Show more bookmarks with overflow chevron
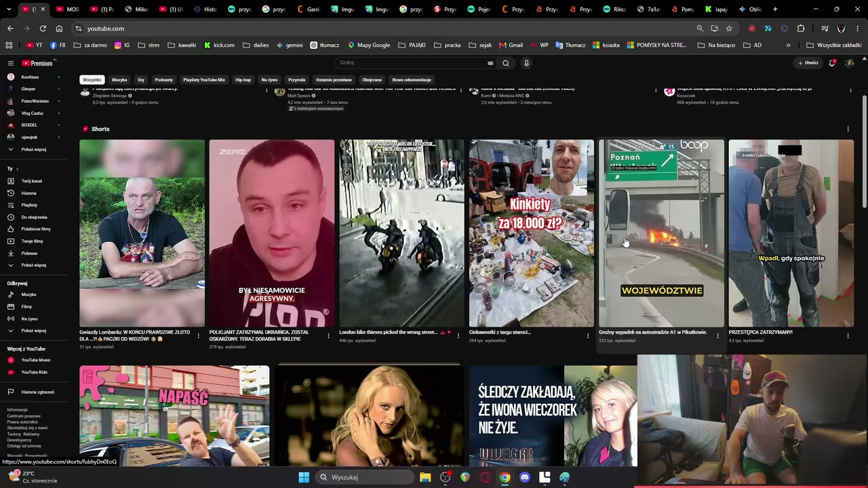 tap(788, 45)
